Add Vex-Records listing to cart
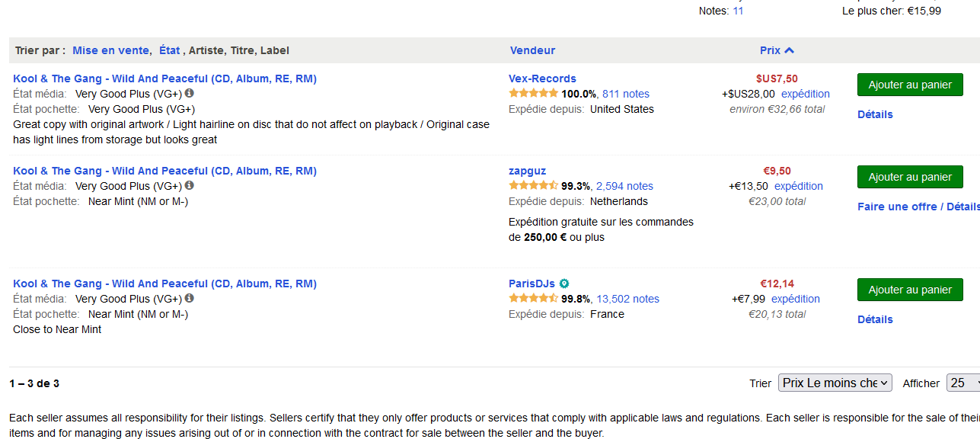980x439 pixels. click(x=910, y=85)
